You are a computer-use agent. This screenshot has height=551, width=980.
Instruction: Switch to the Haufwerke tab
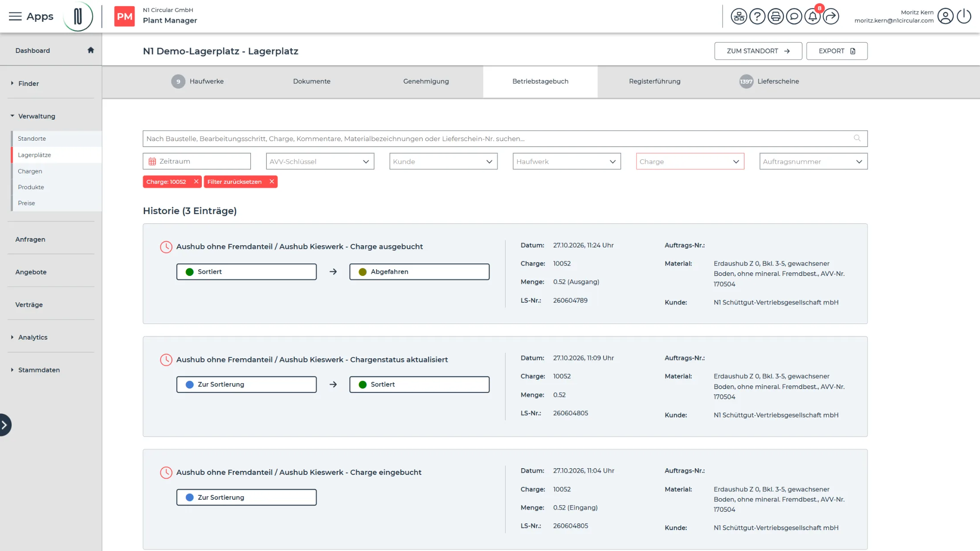(198, 81)
